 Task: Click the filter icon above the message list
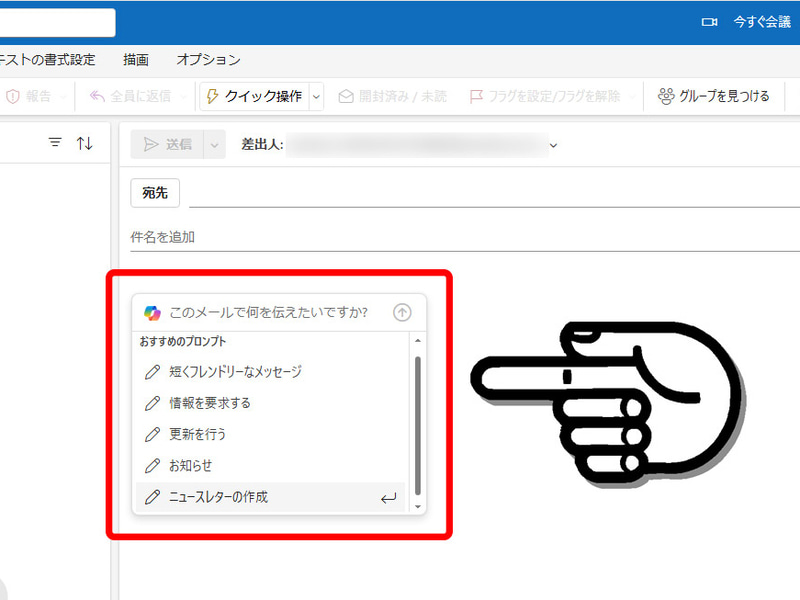(55, 142)
